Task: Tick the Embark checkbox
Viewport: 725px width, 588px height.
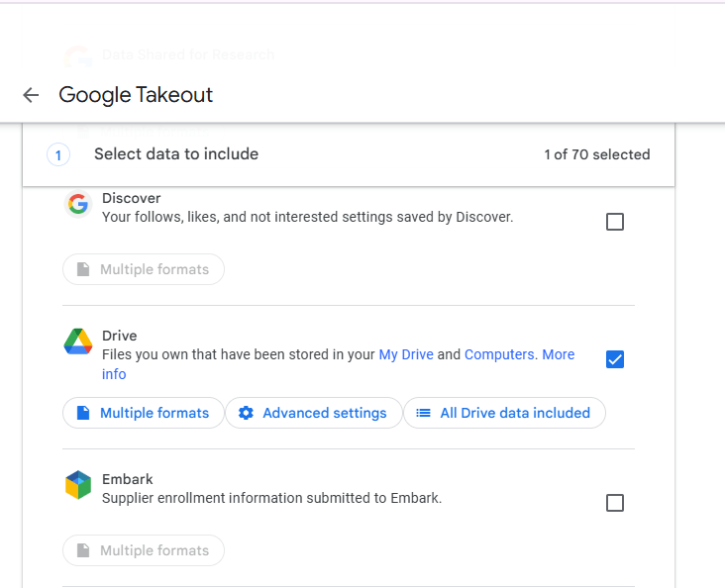Action: pyautogui.click(x=614, y=503)
